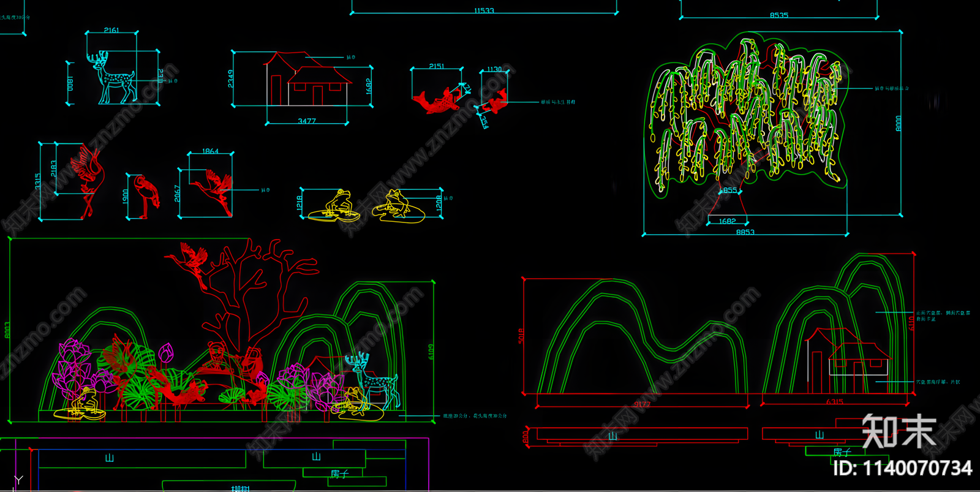Click dimension text "2067" beside flying crane

pos(177,194)
